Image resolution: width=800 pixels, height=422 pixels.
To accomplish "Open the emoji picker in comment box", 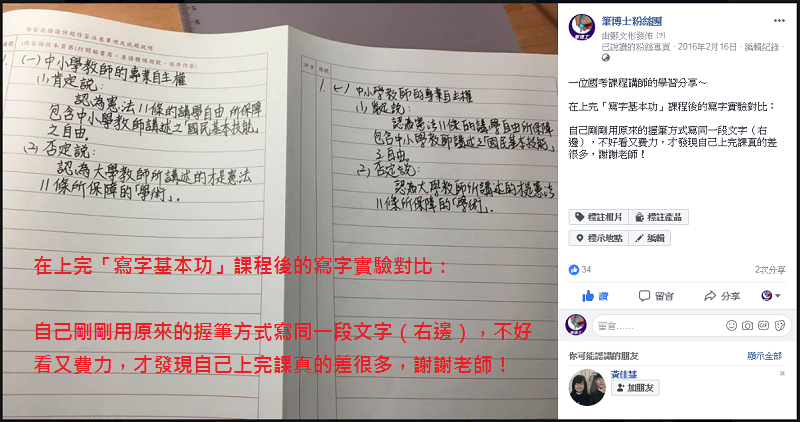I will point(732,326).
